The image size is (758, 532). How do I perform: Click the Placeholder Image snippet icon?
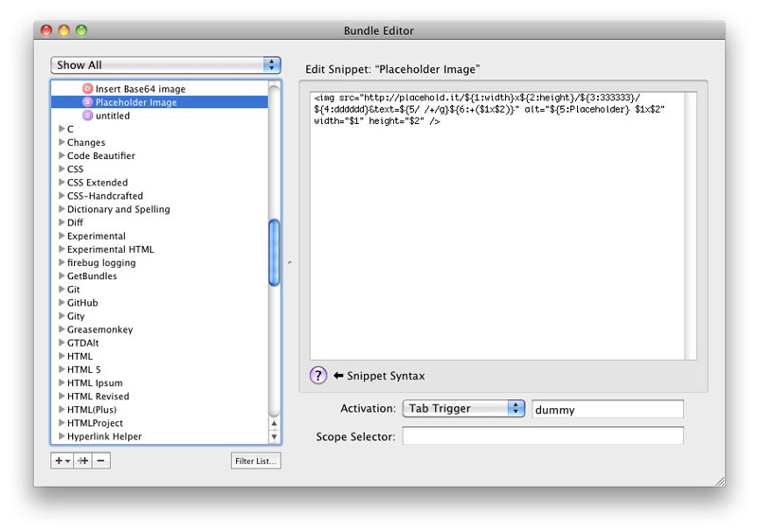click(87, 102)
